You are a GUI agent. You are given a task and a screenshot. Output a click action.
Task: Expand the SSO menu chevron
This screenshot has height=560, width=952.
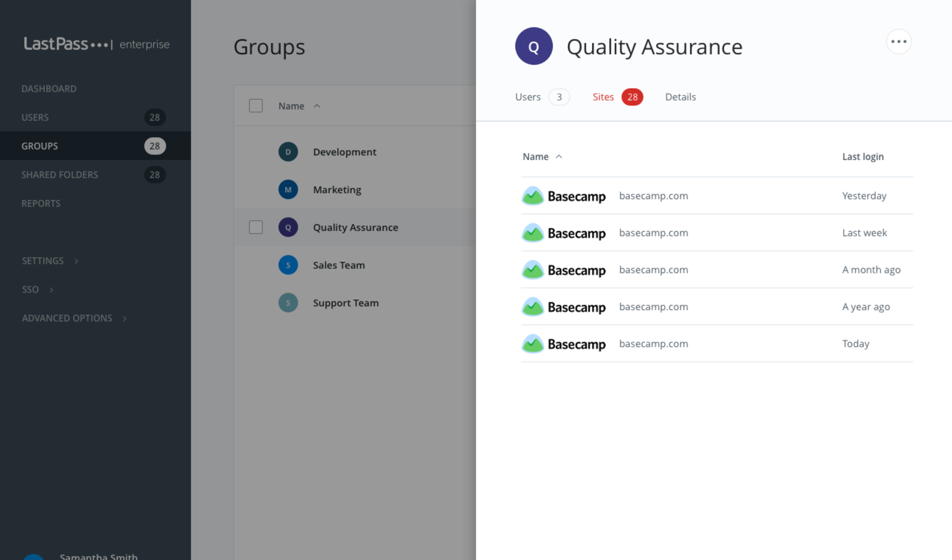click(x=51, y=290)
